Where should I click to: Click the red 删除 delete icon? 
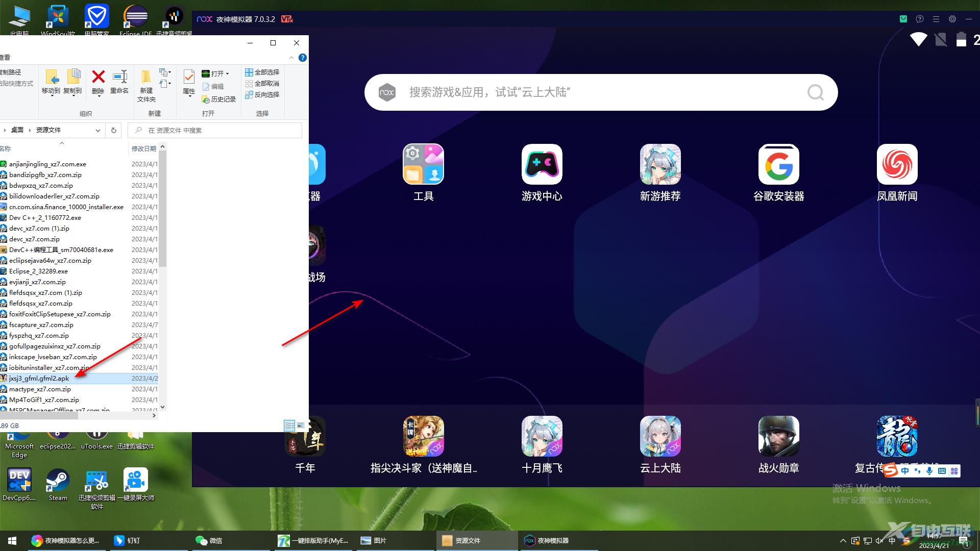(x=98, y=77)
